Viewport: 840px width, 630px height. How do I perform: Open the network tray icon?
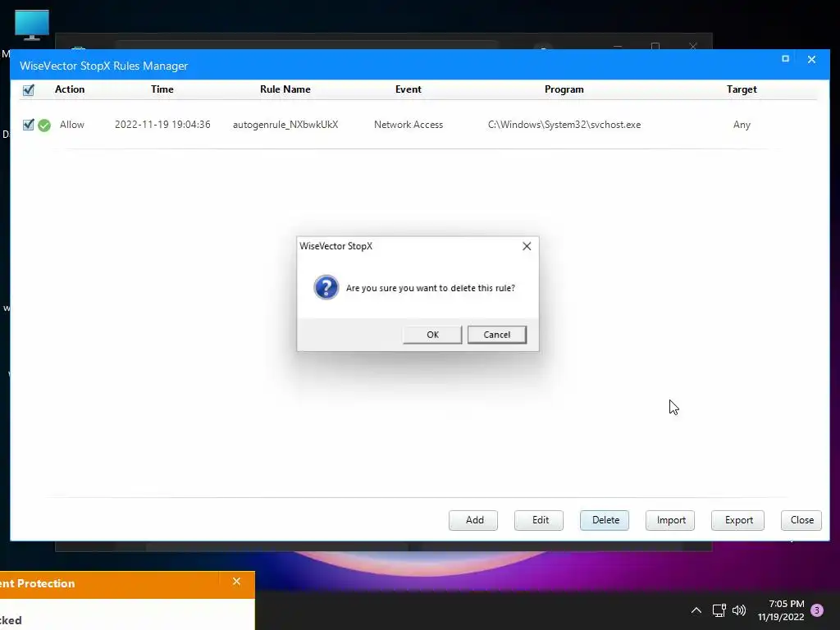point(719,610)
